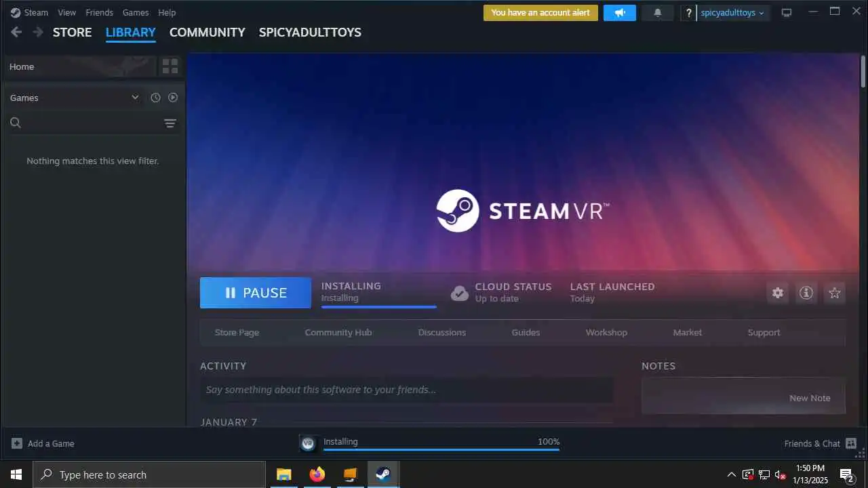Image resolution: width=868 pixels, height=488 pixels.
Task: Open the orange app in the taskbar
Action: [x=350, y=474]
